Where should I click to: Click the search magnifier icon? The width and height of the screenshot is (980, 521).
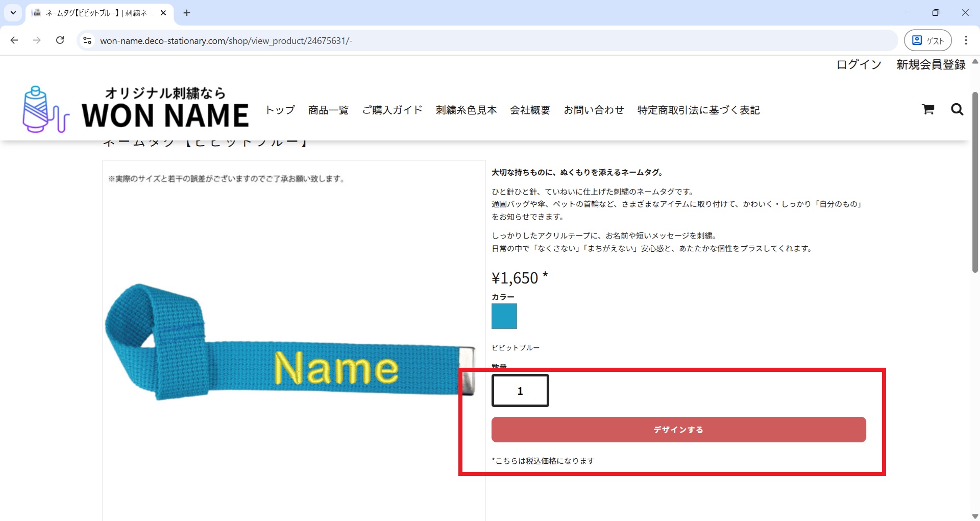click(957, 109)
